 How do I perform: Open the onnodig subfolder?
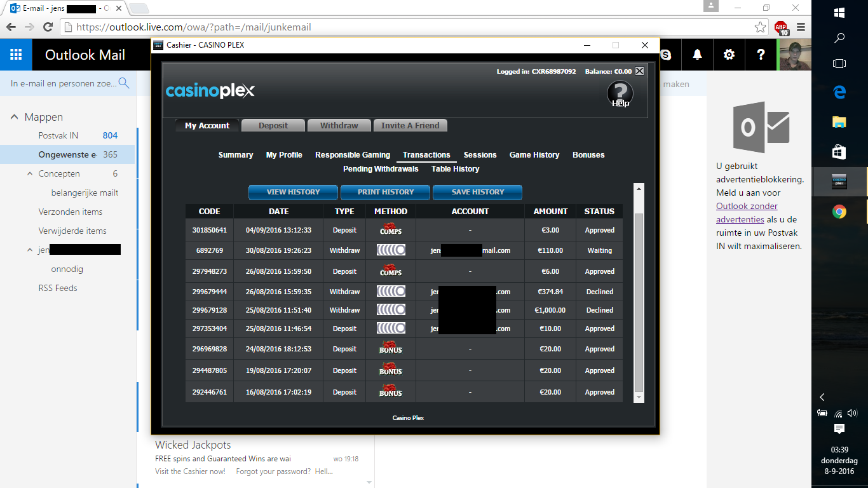(67, 269)
